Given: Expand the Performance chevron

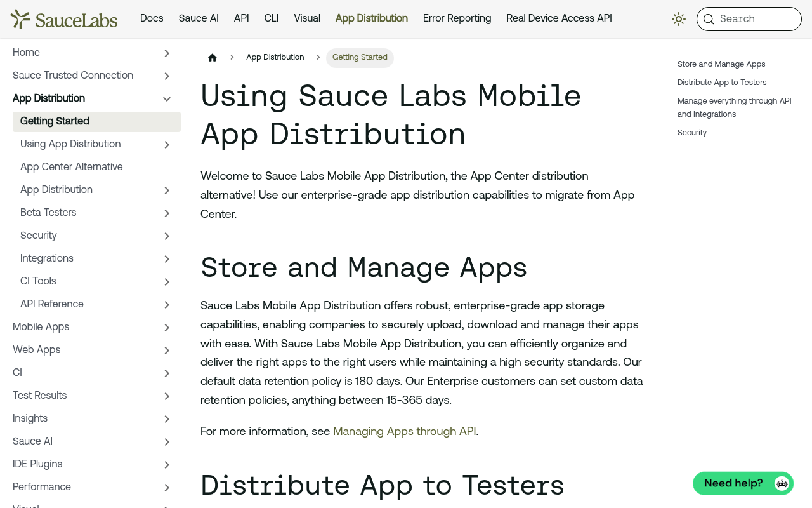Looking at the screenshot, I should (x=167, y=488).
